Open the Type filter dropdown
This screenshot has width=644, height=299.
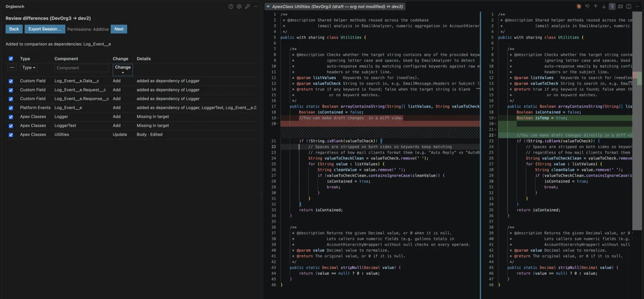pos(29,68)
